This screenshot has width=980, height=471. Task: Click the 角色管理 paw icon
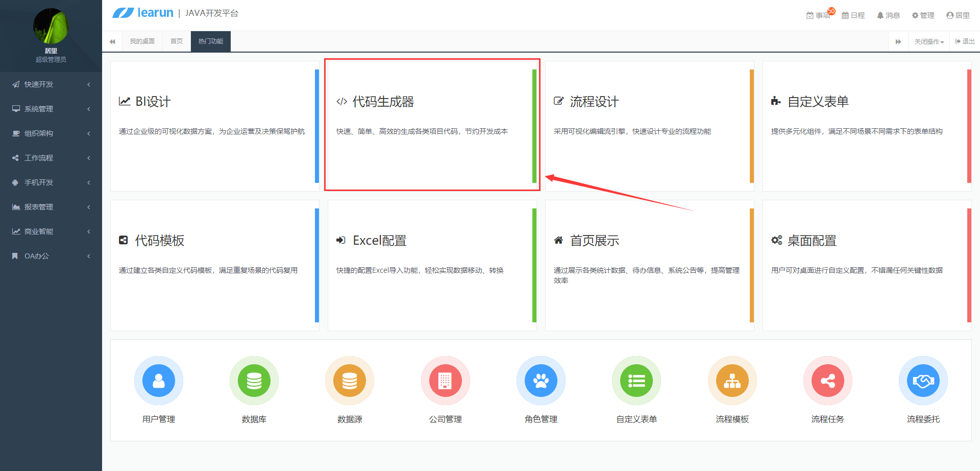pos(541,381)
